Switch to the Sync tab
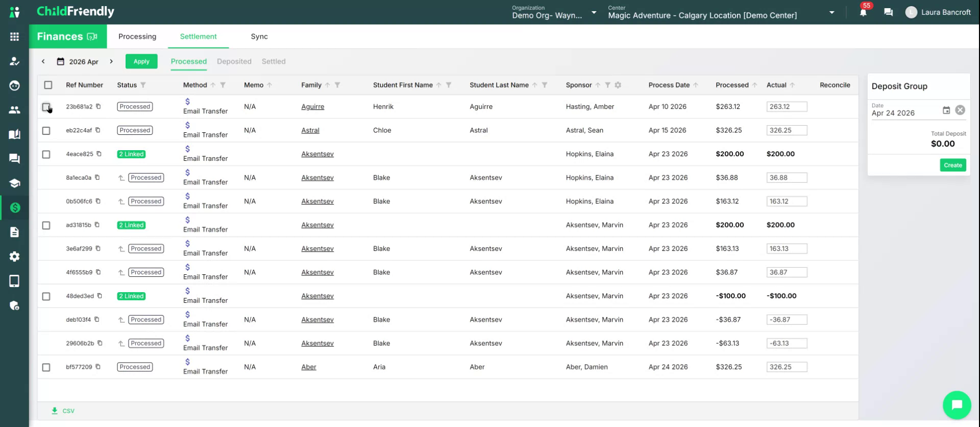The image size is (980, 427). pos(259,36)
